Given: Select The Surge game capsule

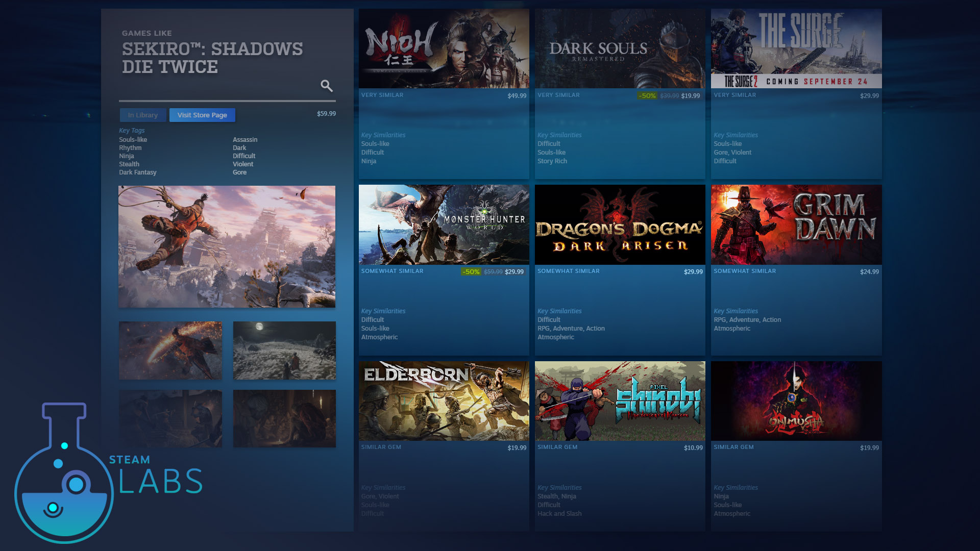Looking at the screenshot, I should click(796, 48).
